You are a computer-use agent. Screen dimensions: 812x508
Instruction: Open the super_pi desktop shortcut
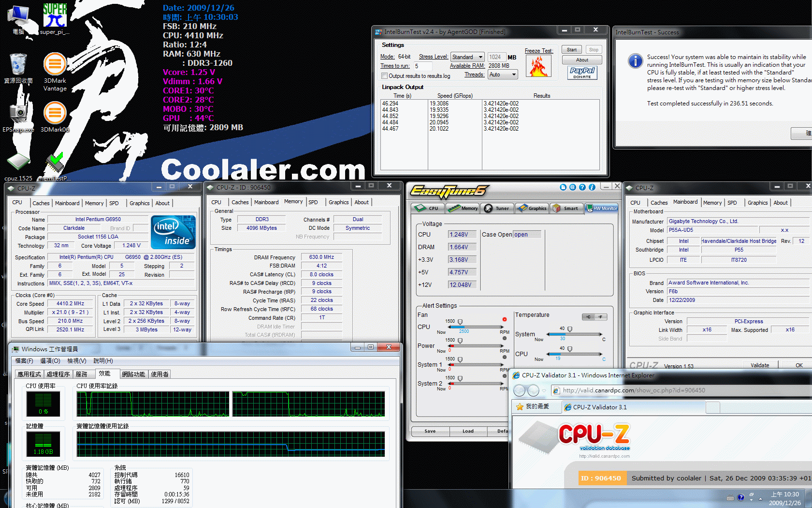[55, 18]
